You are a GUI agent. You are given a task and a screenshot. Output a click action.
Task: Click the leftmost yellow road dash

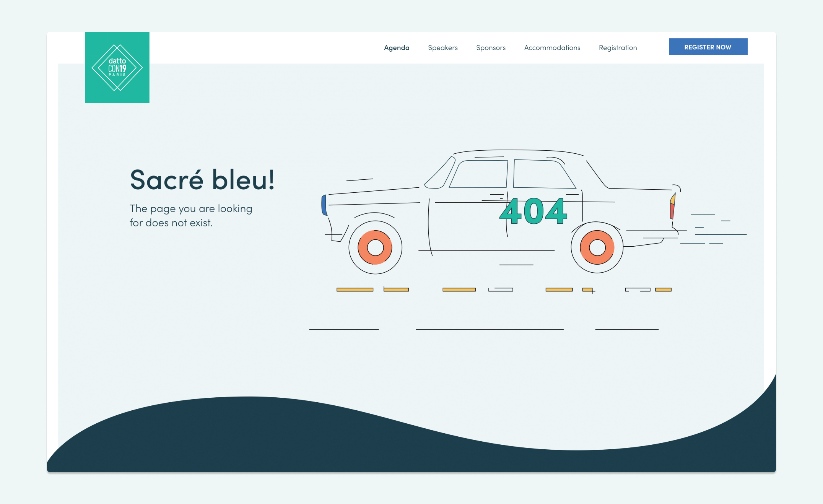pos(355,289)
